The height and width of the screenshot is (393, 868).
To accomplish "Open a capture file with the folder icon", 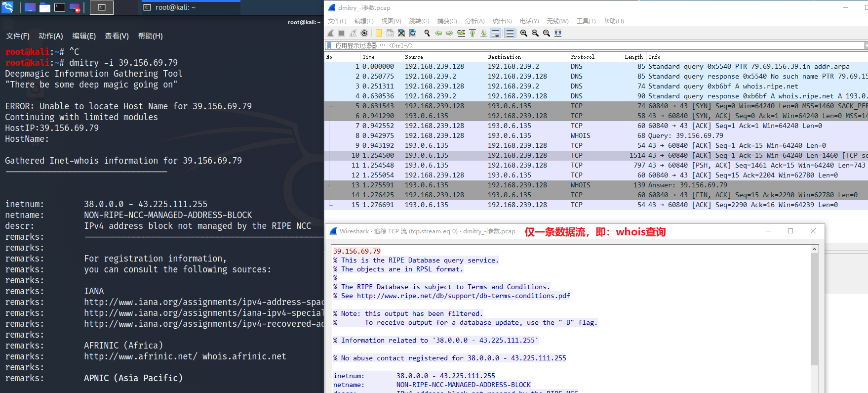I will coord(379,33).
